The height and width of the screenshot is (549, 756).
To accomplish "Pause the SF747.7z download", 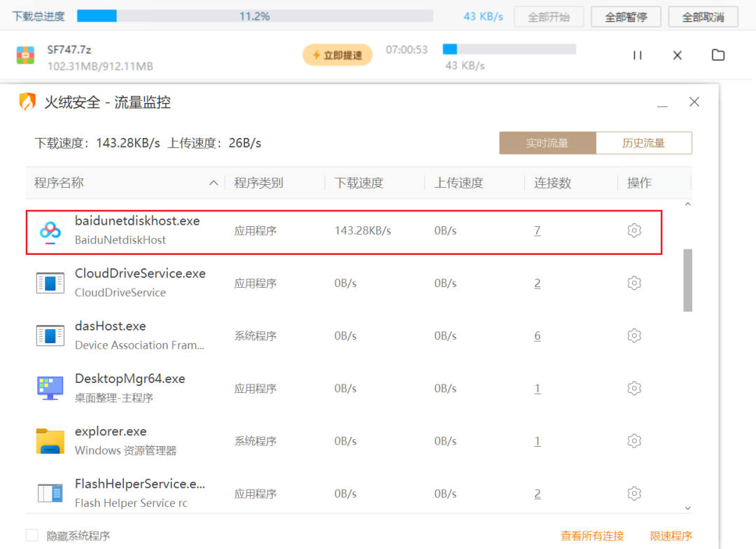I will coord(637,55).
